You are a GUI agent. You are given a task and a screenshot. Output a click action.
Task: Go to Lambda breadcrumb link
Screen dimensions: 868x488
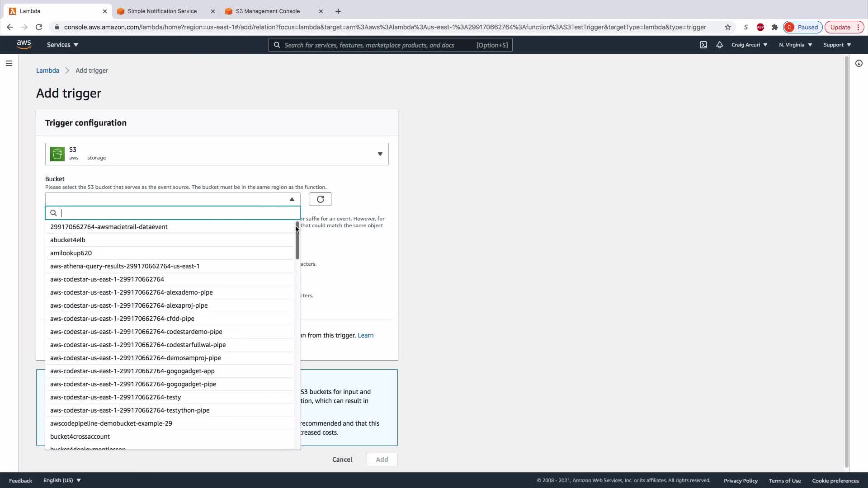point(47,70)
